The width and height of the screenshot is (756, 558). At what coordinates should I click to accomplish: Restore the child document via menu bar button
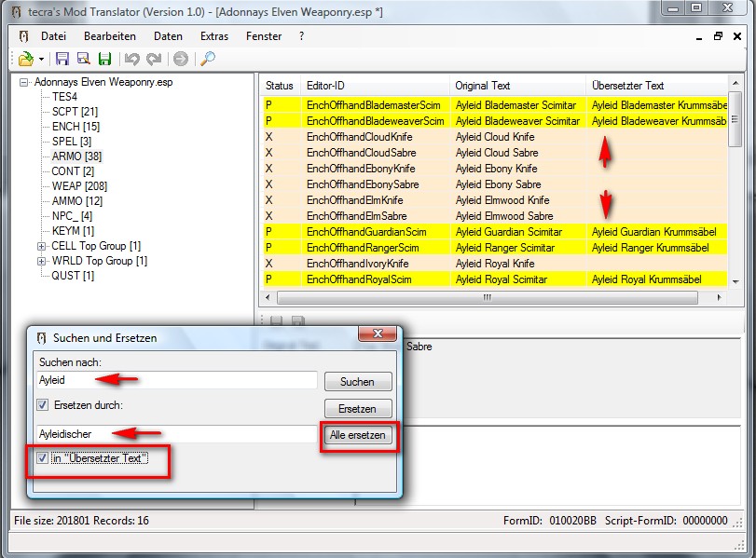coord(719,36)
